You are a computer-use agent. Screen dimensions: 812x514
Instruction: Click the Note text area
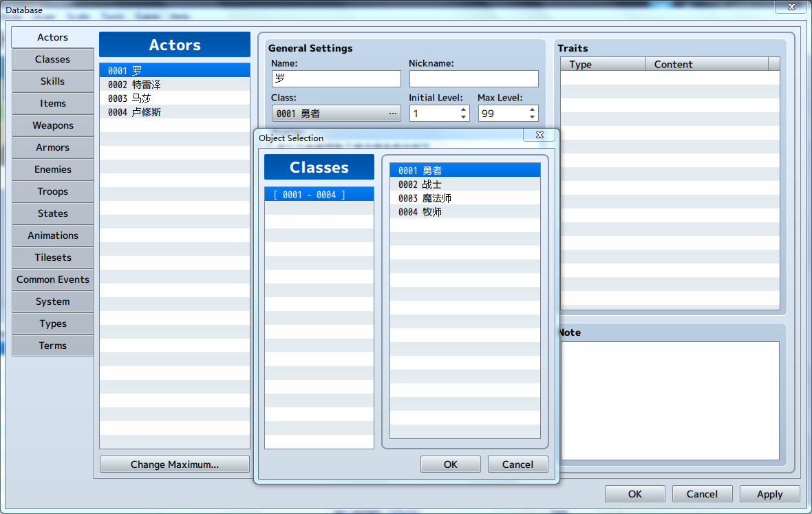(x=670, y=400)
